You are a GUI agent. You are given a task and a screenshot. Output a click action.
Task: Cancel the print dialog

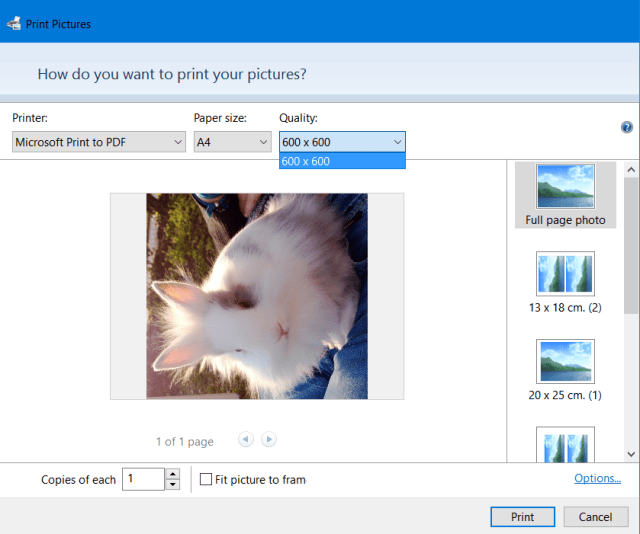point(596,517)
